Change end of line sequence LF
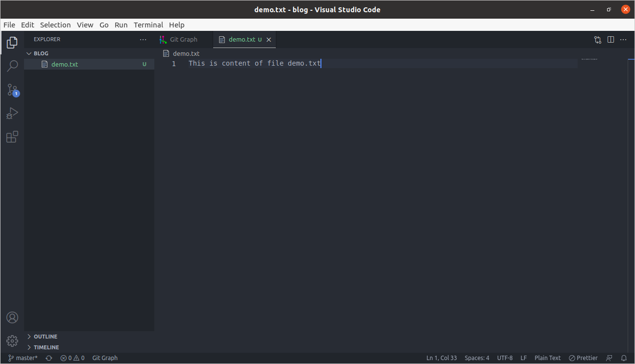Image resolution: width=635 pixels, height=364 pixels. [524, 358]
